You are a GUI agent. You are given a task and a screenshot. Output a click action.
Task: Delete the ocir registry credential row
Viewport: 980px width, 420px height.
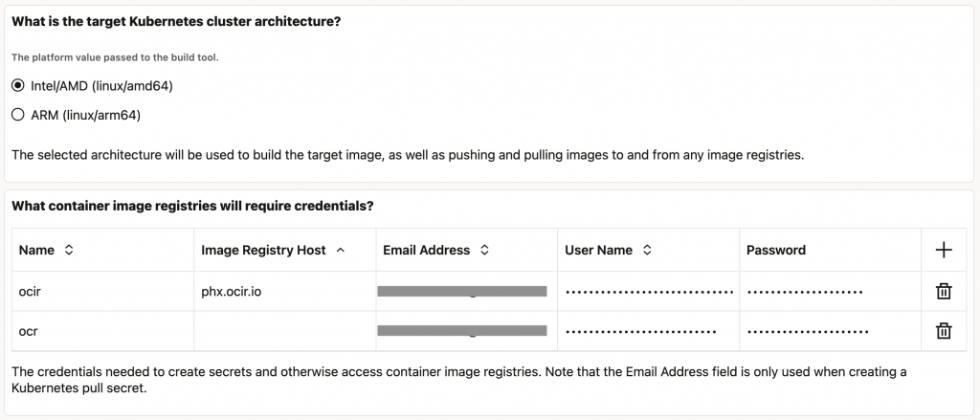click(944, 291)
